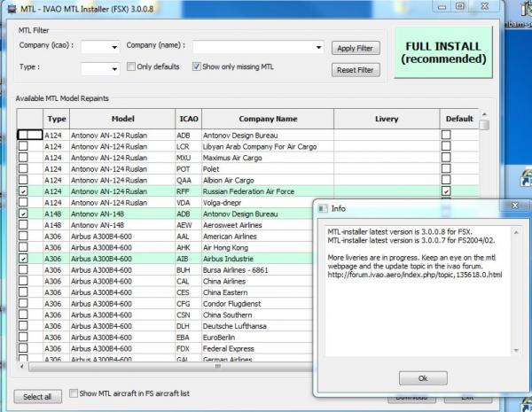Enable the Only defaults checkbox

[x=131, y=66]
